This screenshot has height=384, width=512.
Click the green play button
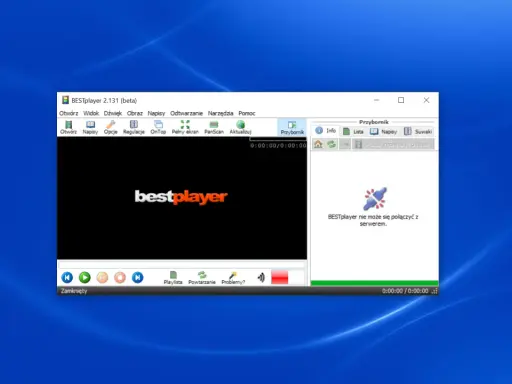85,277
